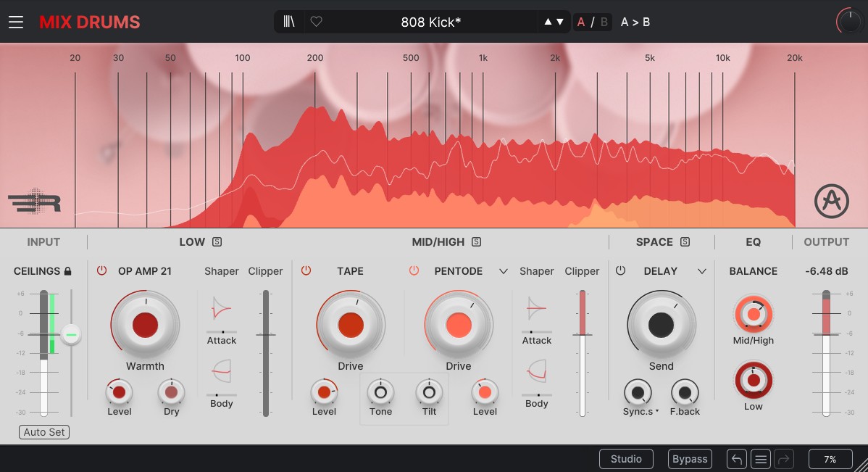Solo the SPACE section
The image size is (868, 472).
point(685,242)
